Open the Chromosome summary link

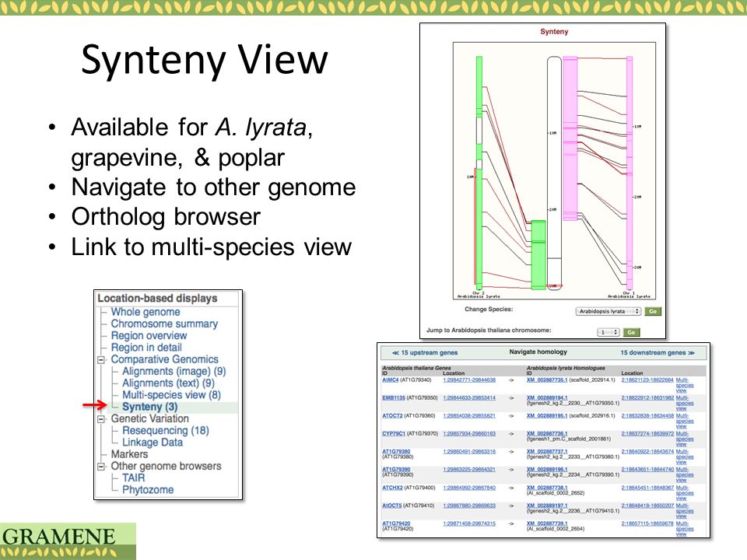pos(164,324)
